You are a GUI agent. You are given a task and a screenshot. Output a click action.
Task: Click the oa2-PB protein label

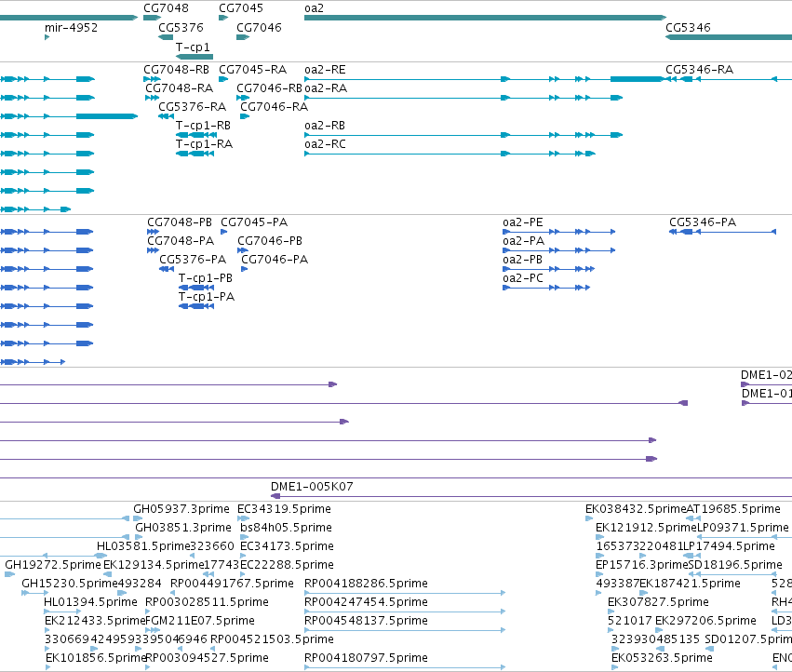point(522,260)
